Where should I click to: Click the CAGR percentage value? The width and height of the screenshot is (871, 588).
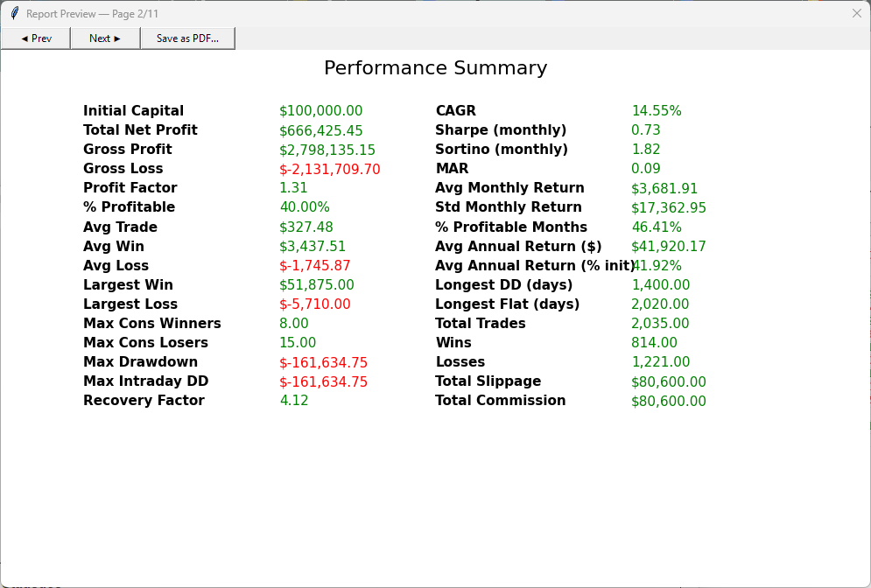[657, 110]
